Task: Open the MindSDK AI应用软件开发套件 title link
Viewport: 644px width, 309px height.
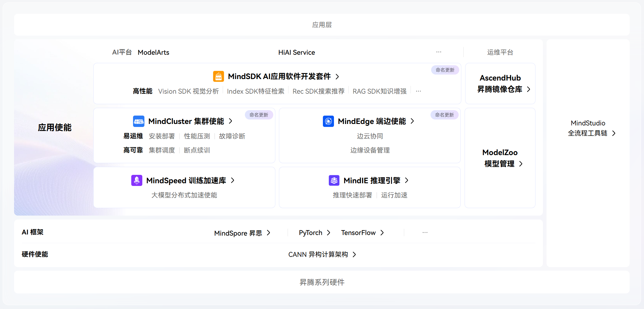Action: pyautogui.click(x=279, y=77)
